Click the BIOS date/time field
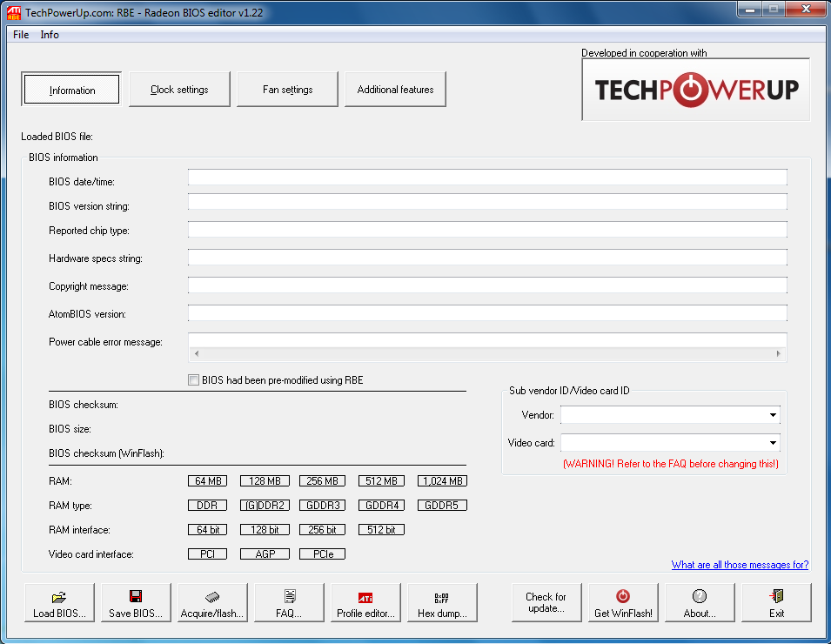This screenshot has width=831, height=644. (x=487, y=177)
